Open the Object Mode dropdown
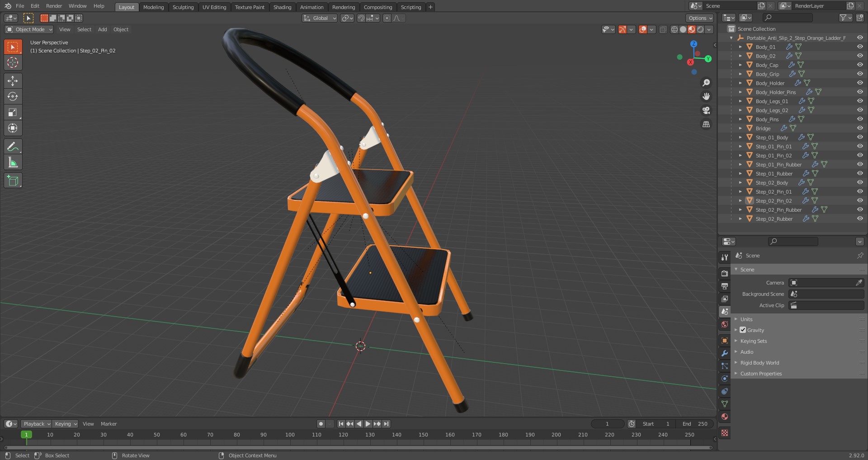This screenshot has height=460, width=868. click(29, 29)
